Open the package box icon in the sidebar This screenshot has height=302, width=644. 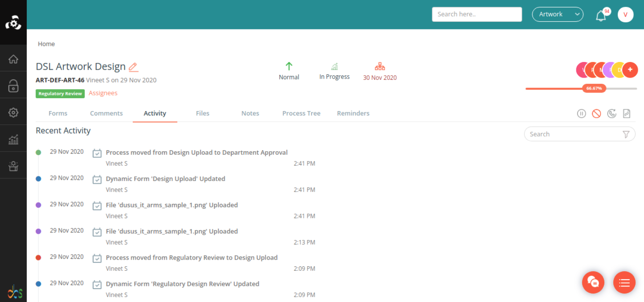(13, 166)
